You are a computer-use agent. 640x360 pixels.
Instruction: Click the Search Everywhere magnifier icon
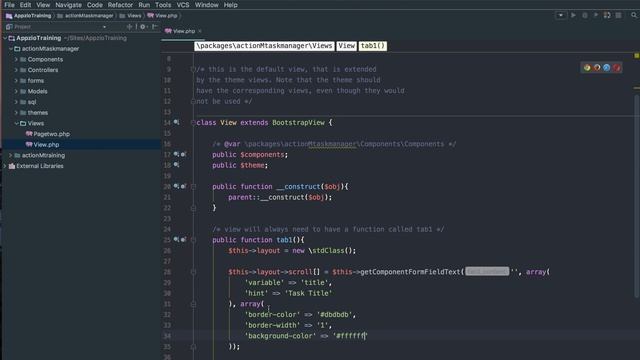click(634, 15)
